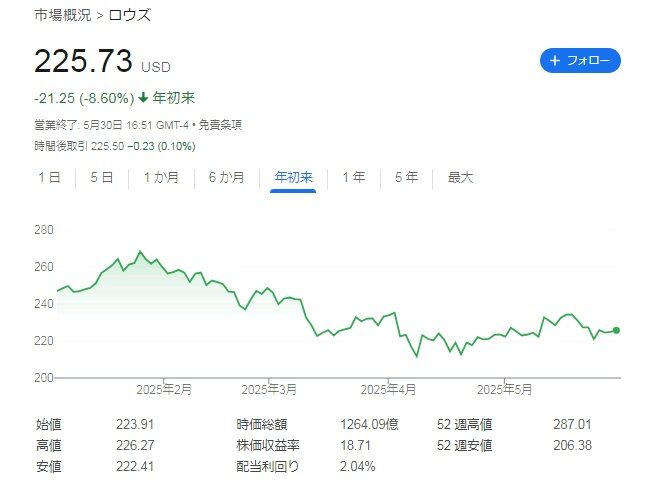Click the after-hours price 225.50
Viewport: 646px width, 480px height.
[107, 146]
